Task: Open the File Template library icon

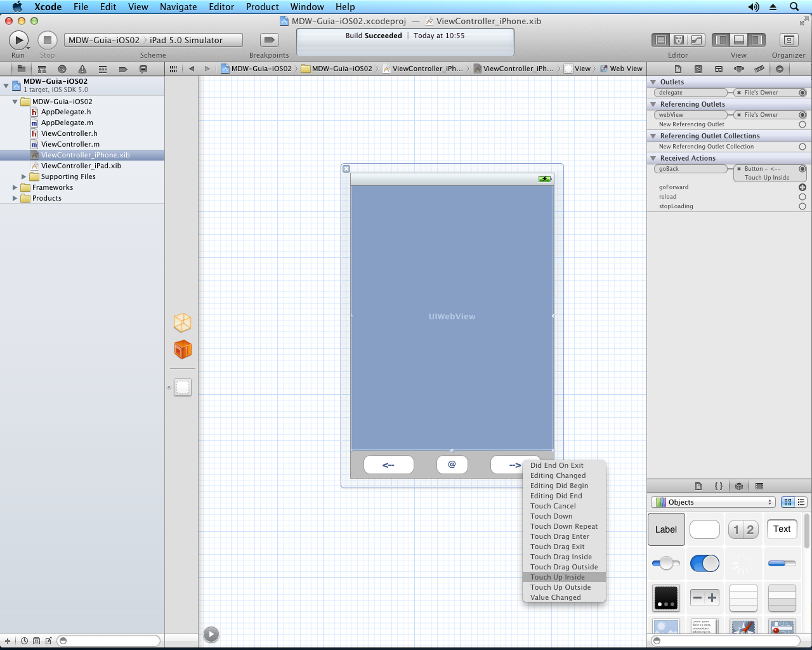Action: (698, 486)
